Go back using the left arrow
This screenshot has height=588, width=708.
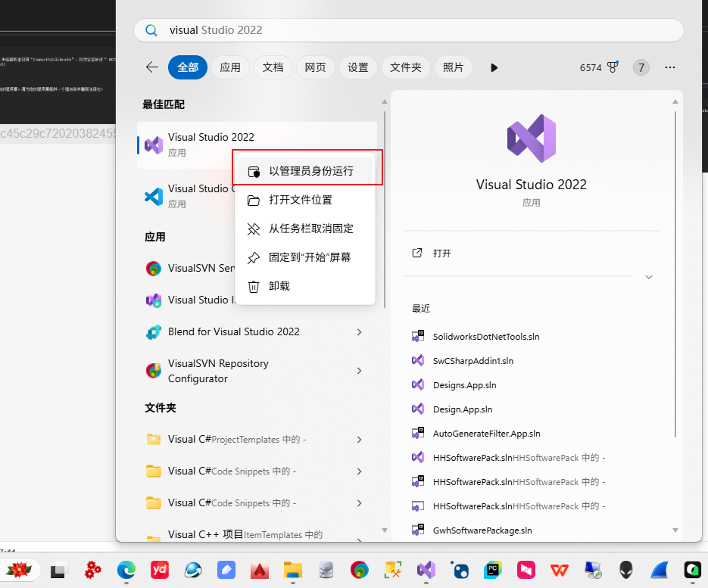tap(152, 67)
